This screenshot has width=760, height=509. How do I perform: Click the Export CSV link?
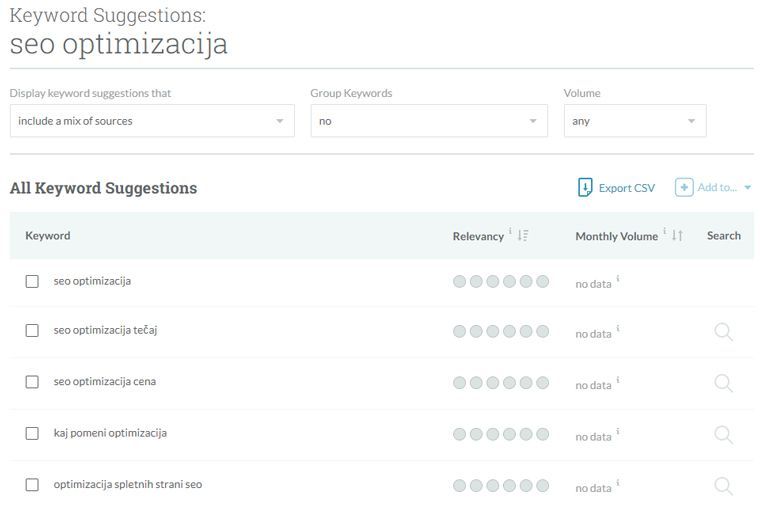tap(627, 188)
